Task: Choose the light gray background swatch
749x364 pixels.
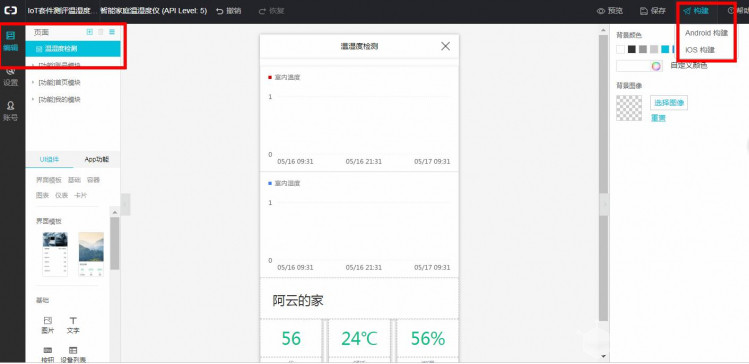Action: [x=654, y=49]
